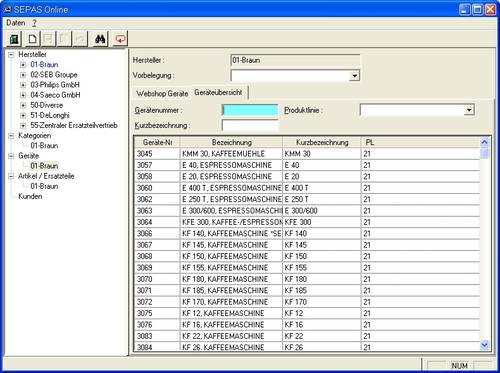
Task: Select device number 3070 cell
Action: click(157, 279)
